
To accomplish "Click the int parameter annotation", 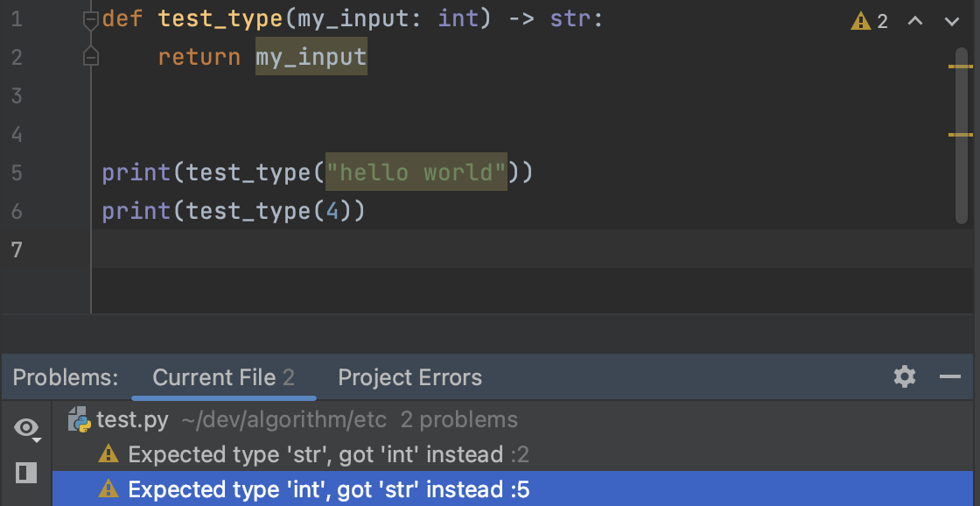I will (458, 18).
